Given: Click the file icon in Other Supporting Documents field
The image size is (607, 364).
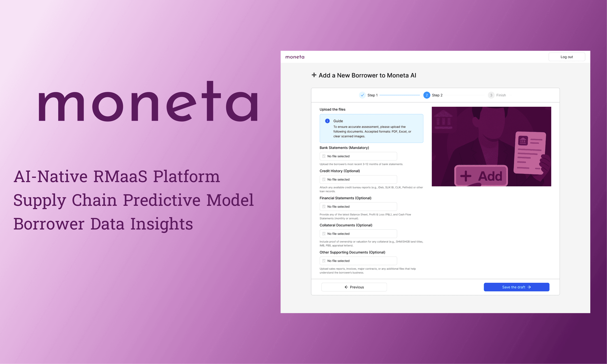Looking at the screenshot, I should tap(324, 261).
